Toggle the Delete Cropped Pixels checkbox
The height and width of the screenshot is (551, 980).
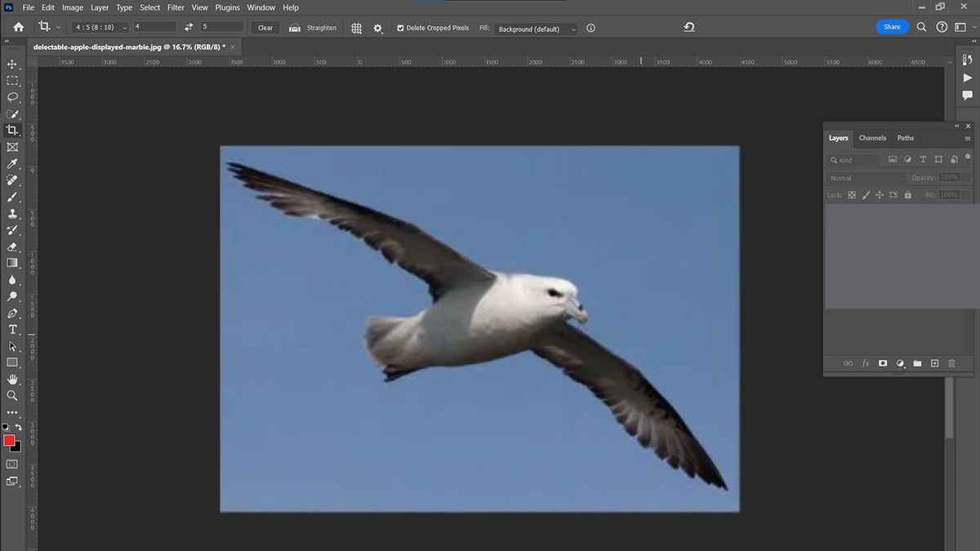pos(400,28)
